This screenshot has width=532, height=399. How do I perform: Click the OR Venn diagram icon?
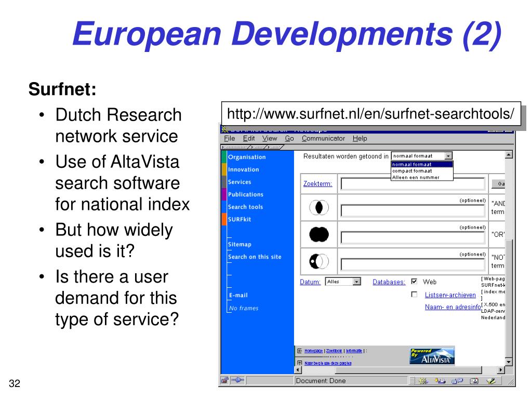tap(319, 234)
